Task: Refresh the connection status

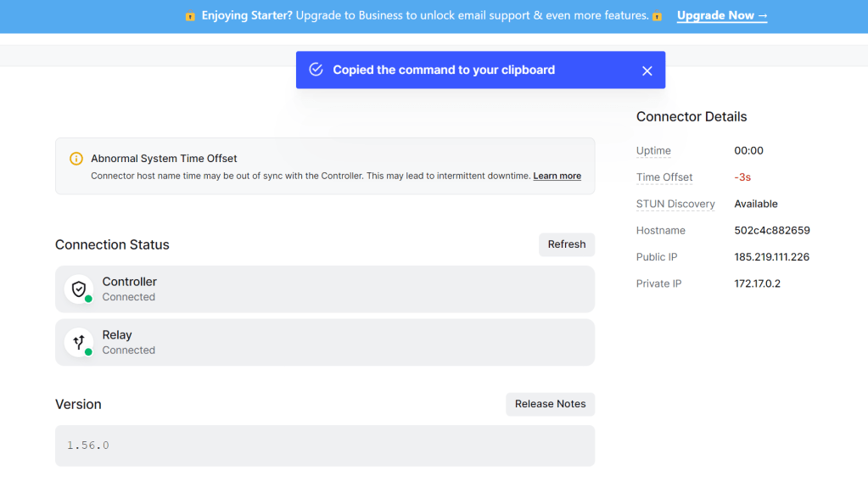Action: click(566, 244)
